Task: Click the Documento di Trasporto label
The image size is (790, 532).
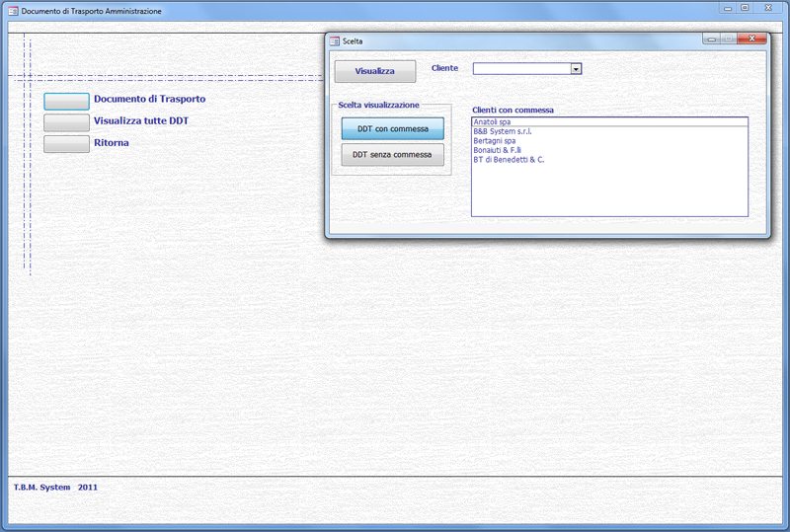Action: tap(150, 99)
